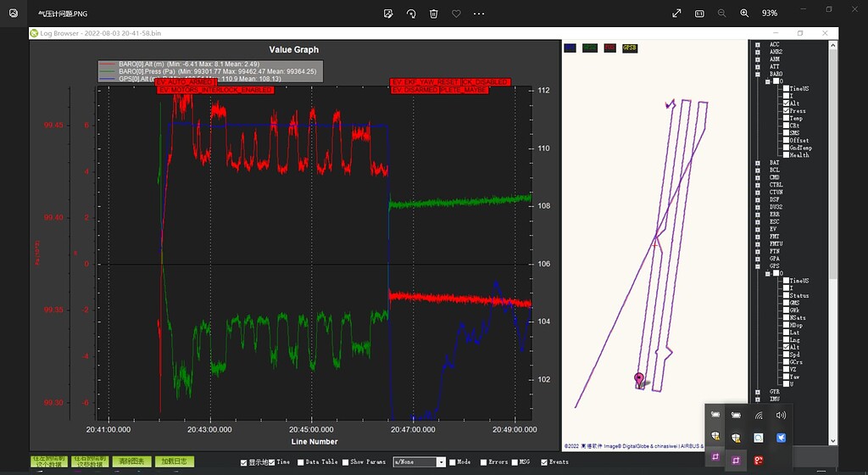Viewport: 868px width, 475px height.
Task: Open the chat bubble app tray icon
Action: (759, 438)
